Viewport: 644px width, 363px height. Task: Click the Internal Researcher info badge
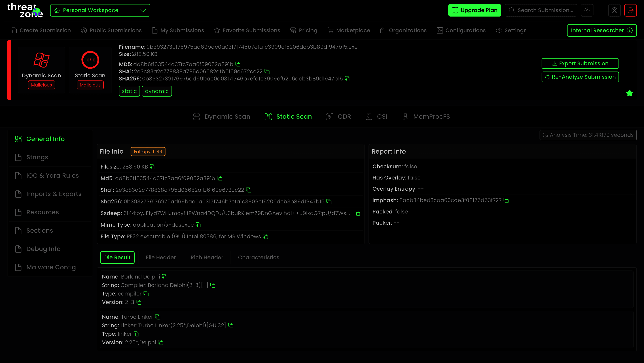pos(602,30)
